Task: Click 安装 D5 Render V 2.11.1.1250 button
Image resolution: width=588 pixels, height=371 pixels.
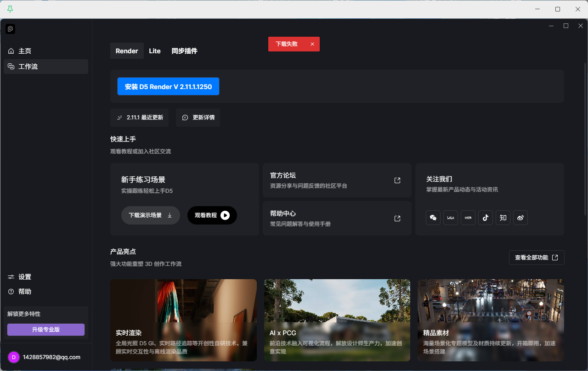Action: (x=168, y=86)
